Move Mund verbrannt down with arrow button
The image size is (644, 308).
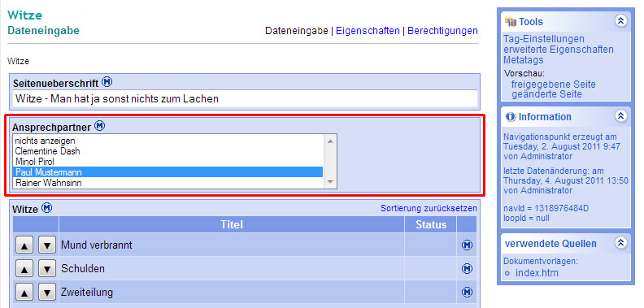(x=47, y=245)
